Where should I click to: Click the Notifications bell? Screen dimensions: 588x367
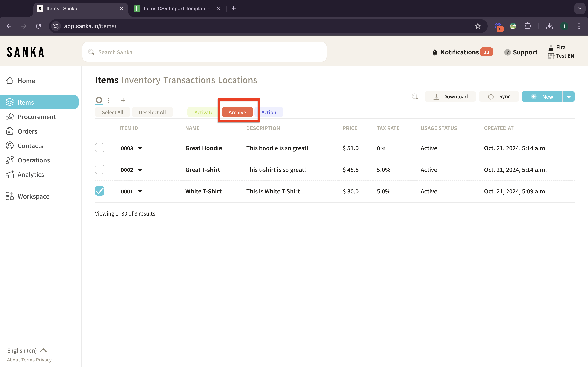pos(435,52)
